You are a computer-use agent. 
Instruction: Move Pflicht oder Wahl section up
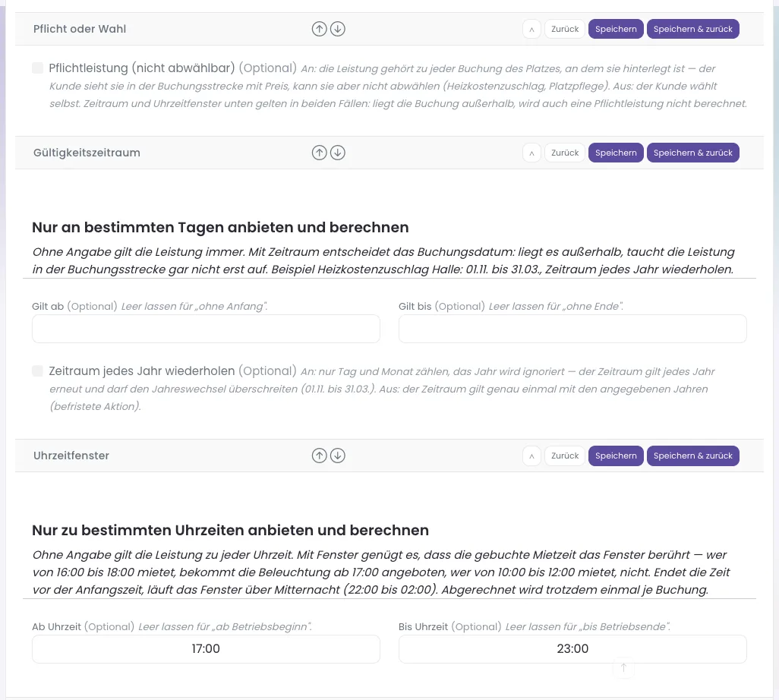pos(320,29)
